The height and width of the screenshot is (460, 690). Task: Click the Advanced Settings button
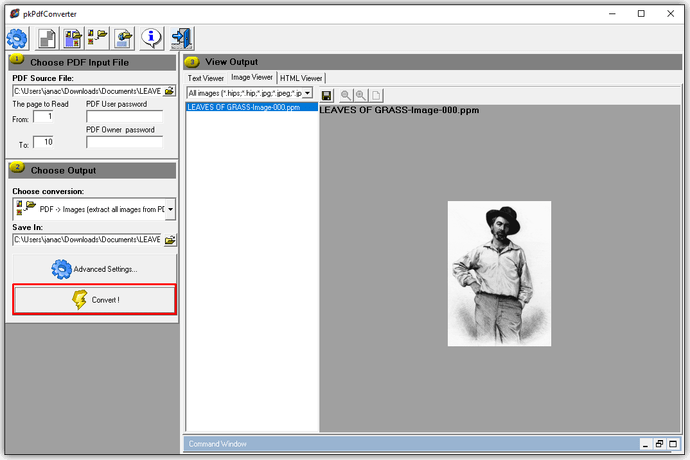pos(94,269)
